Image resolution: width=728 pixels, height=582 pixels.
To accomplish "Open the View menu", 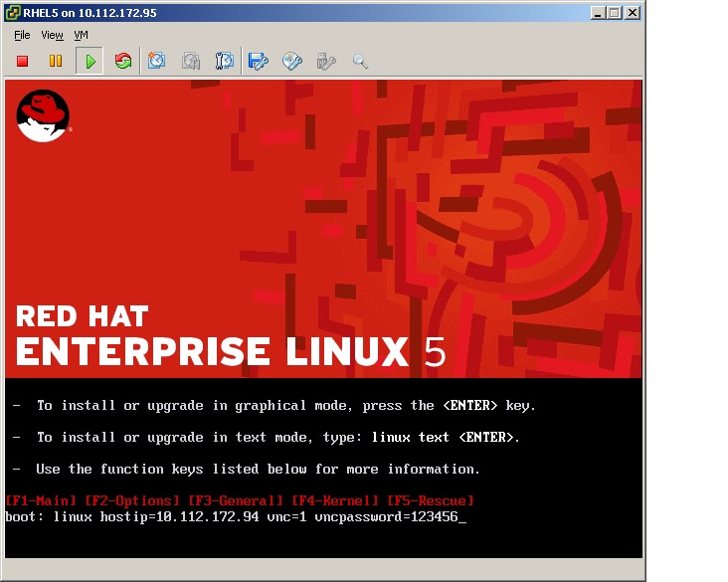I will pos(52,35).
